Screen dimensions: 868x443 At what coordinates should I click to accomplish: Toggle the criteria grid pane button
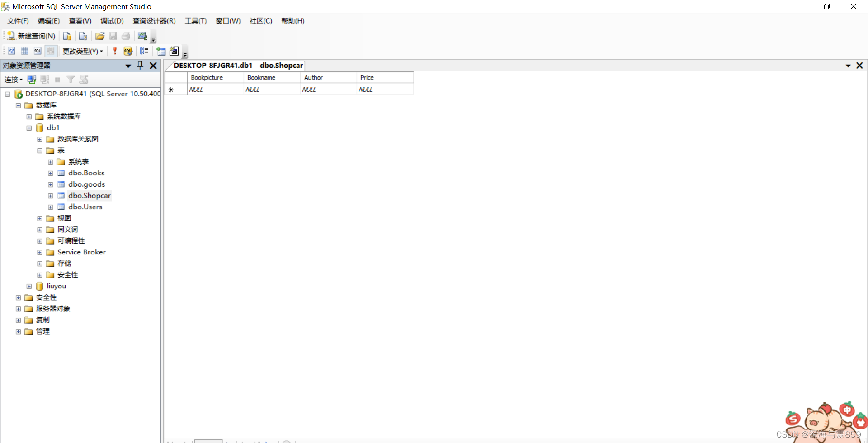[x=24, y=51]
